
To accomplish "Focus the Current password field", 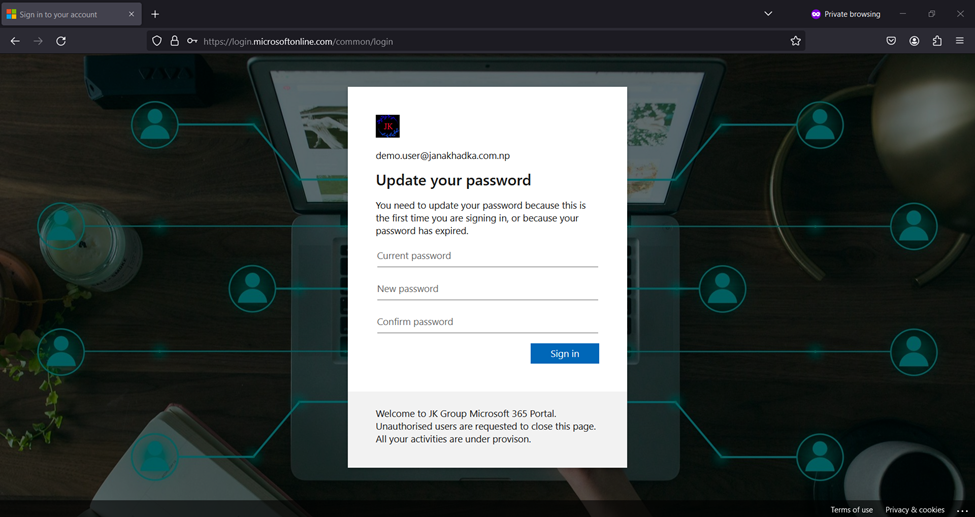I will 488,256.
